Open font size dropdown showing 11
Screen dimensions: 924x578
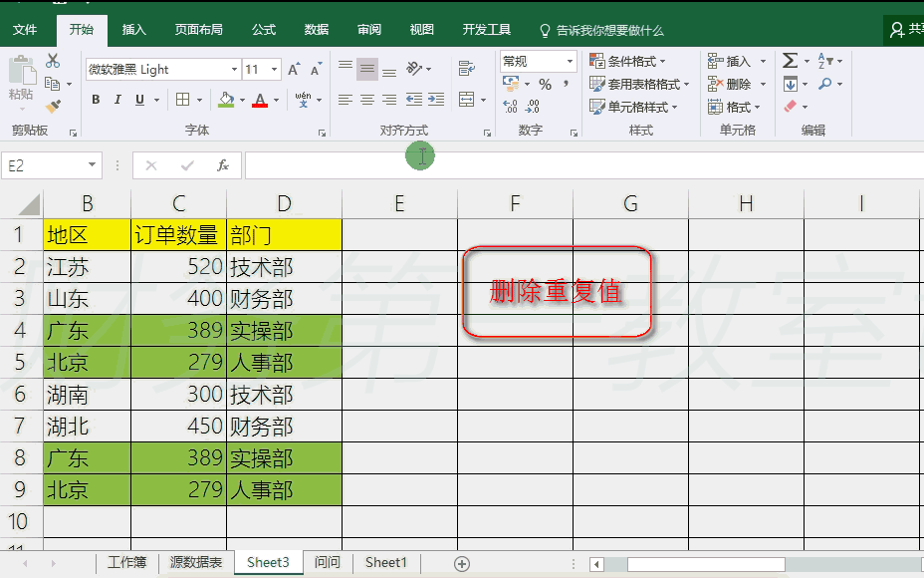tap(274, 70)
